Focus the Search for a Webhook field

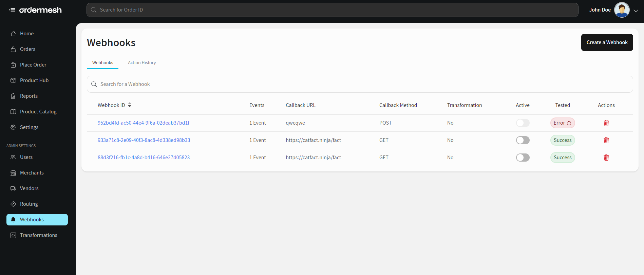click(x=360, y=84)
